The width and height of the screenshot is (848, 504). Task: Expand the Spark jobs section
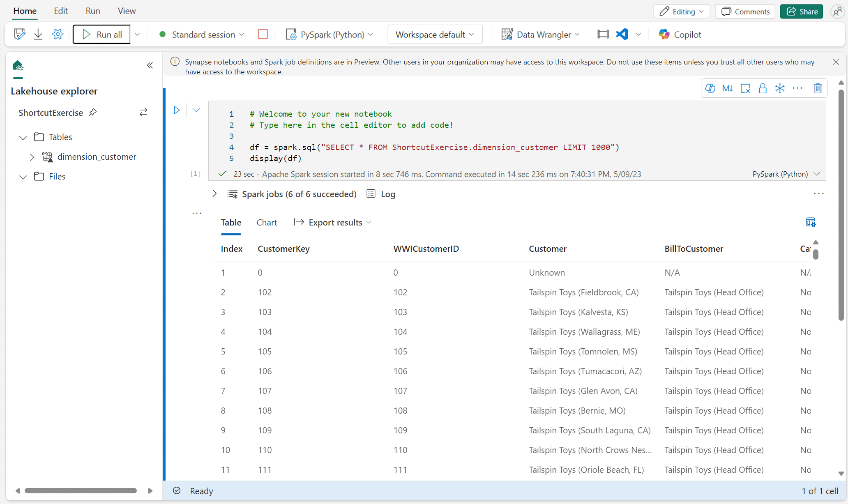click(x=214, y=193)
